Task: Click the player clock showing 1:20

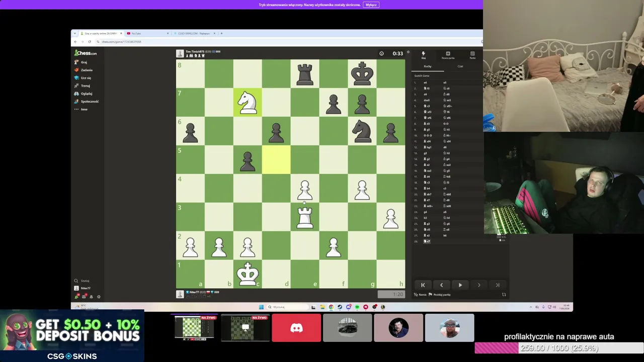Action: 392,294
